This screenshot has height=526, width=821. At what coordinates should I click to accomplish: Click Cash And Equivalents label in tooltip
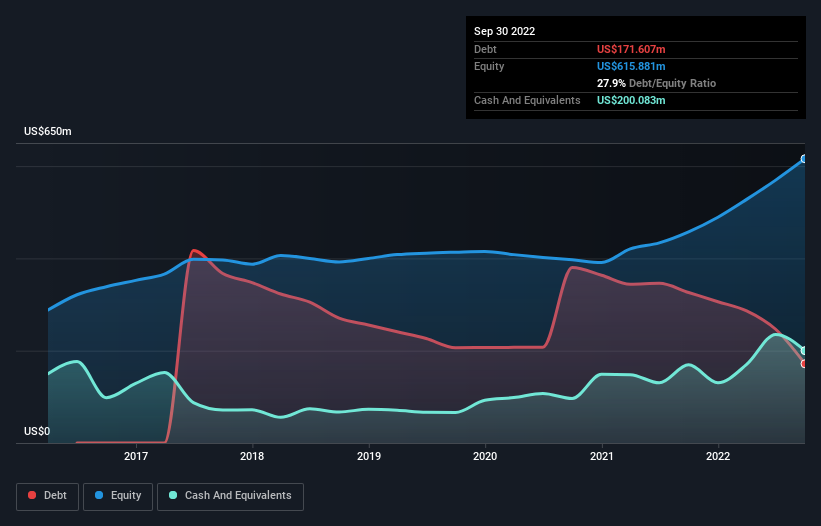coord(527,100)
